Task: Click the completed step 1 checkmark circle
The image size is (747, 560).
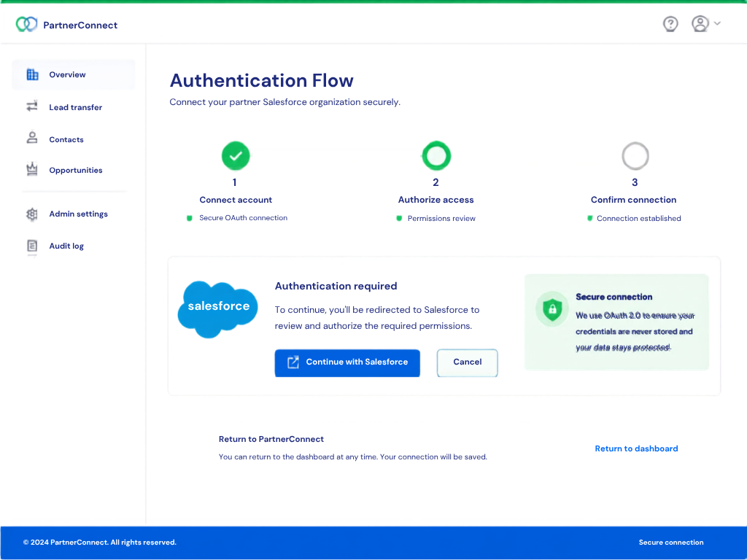Action: click(236, 156)
